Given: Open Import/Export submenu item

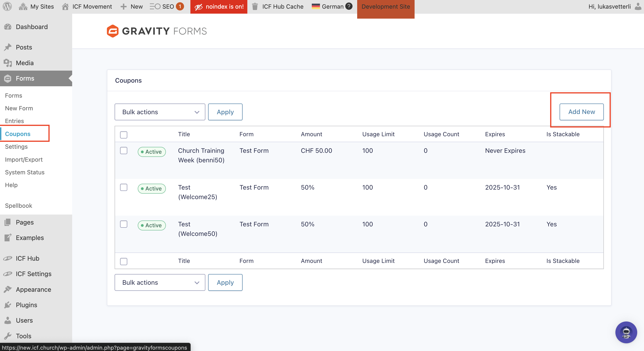Looking at the screenshot, I should coord(24,159).
